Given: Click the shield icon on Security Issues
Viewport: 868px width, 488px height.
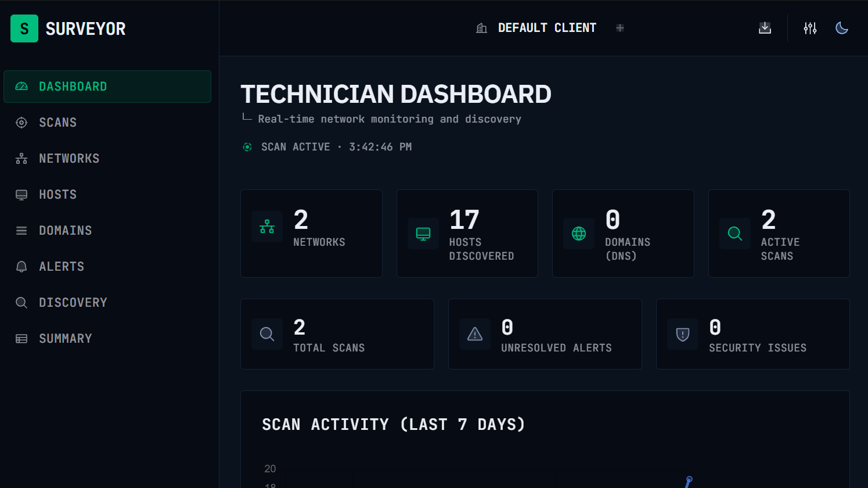Looking at the screenshot, I should point(683,334).
